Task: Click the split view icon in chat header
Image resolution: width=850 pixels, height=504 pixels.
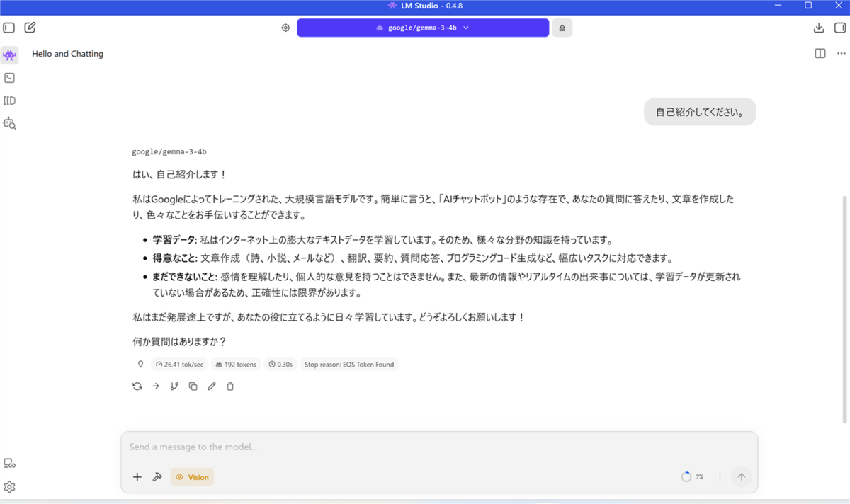Action: tap(820, 54)
